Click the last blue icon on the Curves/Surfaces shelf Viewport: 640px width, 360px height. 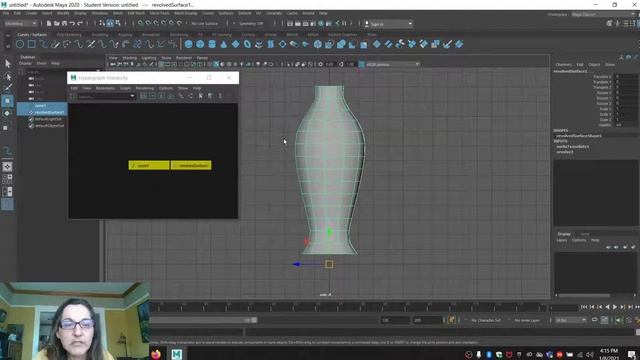tap(459, 44)
